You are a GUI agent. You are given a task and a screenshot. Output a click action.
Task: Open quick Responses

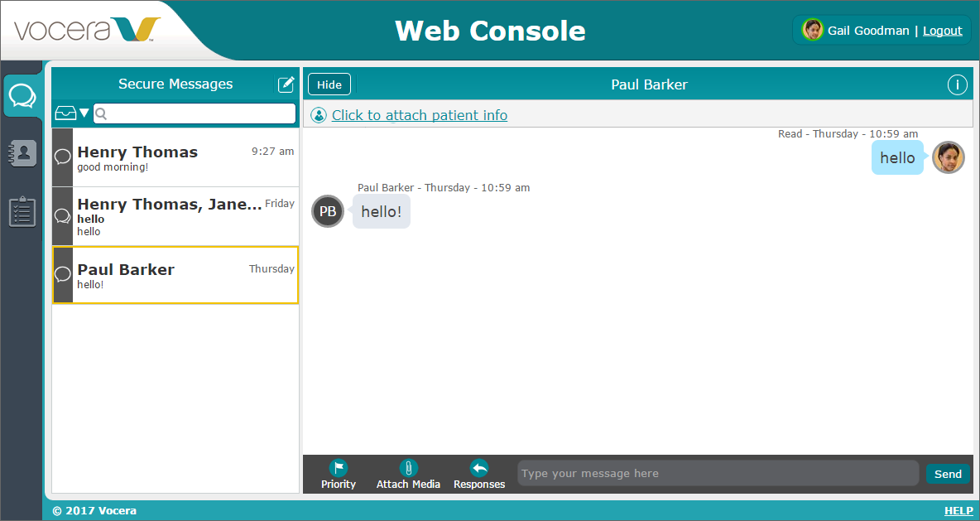point(479,474)
